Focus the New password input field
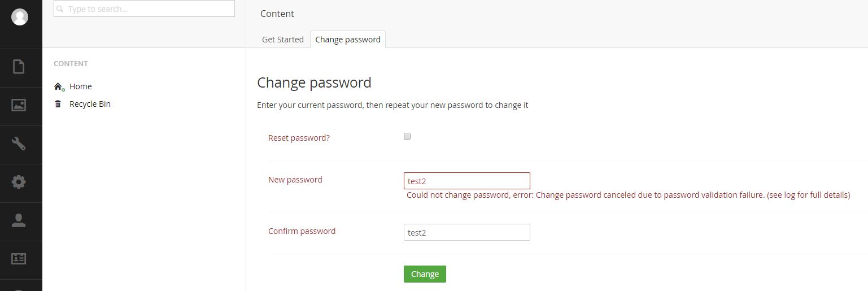 (467, 181)
